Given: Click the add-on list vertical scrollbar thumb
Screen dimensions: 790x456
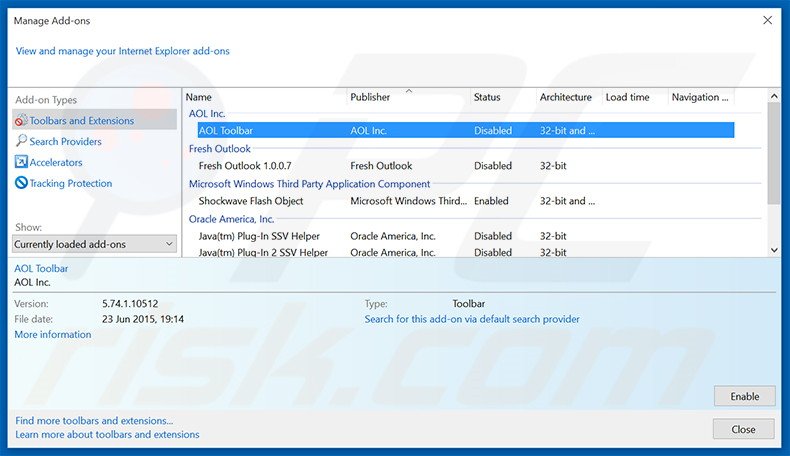Looking at the screenshot, I should click(x=774, y=154).
